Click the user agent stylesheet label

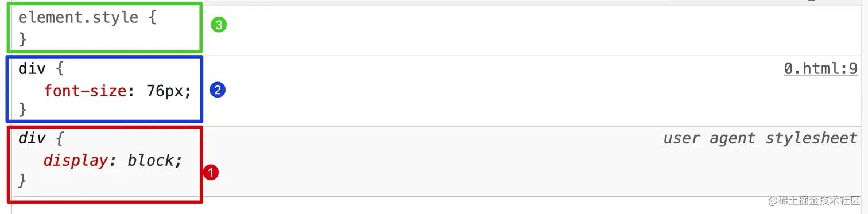click(x=760, y=138)
